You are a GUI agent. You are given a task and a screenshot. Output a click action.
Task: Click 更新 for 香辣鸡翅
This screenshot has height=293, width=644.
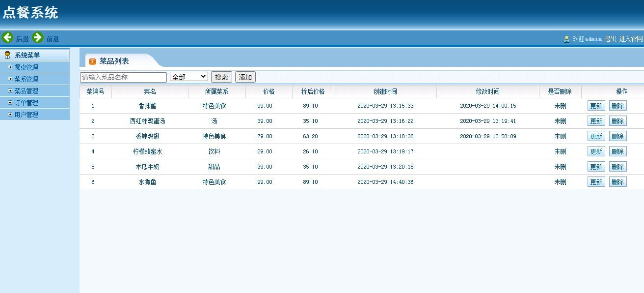point(596,136)
